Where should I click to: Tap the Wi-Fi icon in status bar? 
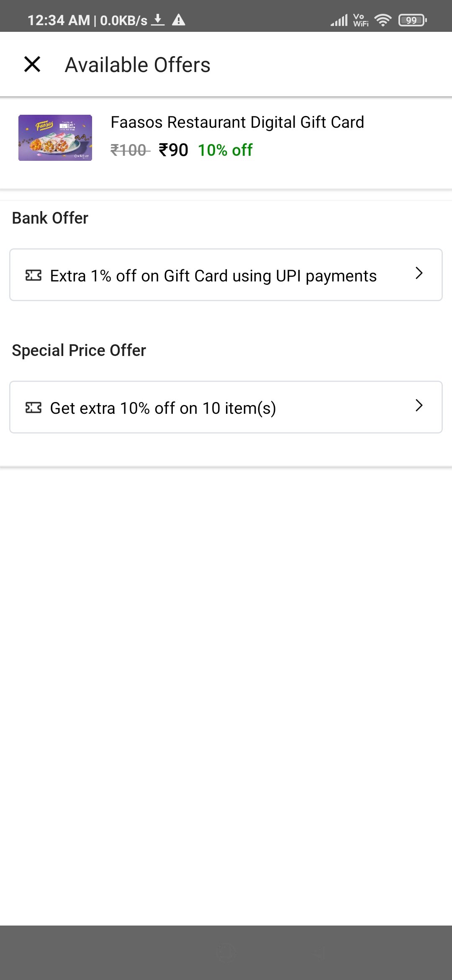pos(383,20)
